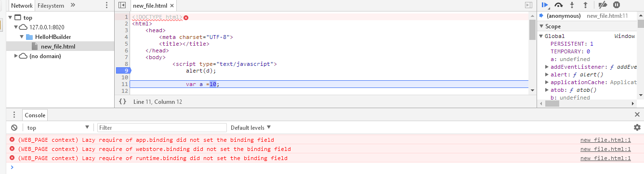Close the new_file.html editor tab
Screen dimensions: 644x174
point(172,5)
